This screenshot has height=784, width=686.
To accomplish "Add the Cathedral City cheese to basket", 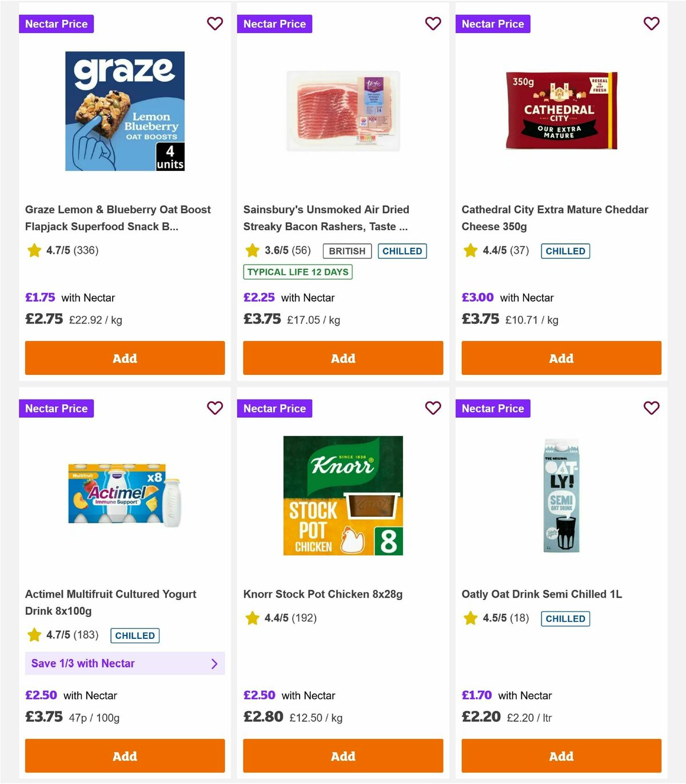I will point(561,358).
